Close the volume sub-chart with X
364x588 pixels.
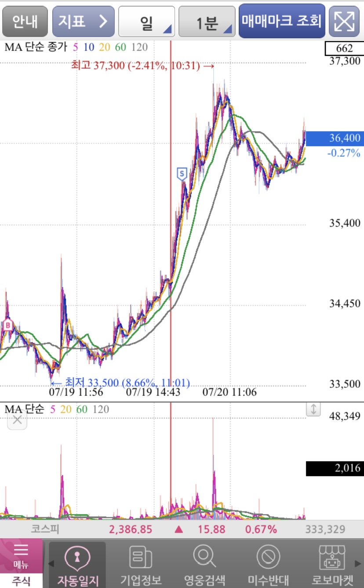(17, 419)
